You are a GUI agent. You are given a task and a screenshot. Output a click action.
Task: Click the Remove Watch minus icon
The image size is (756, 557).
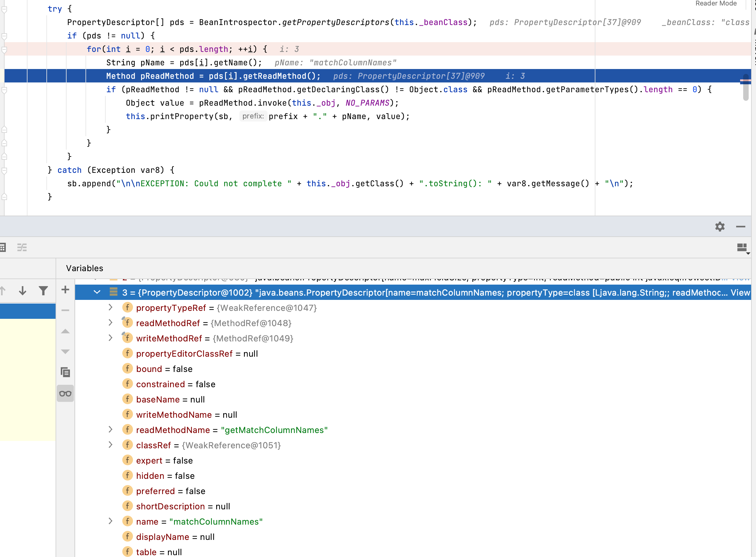pos(65,310)
